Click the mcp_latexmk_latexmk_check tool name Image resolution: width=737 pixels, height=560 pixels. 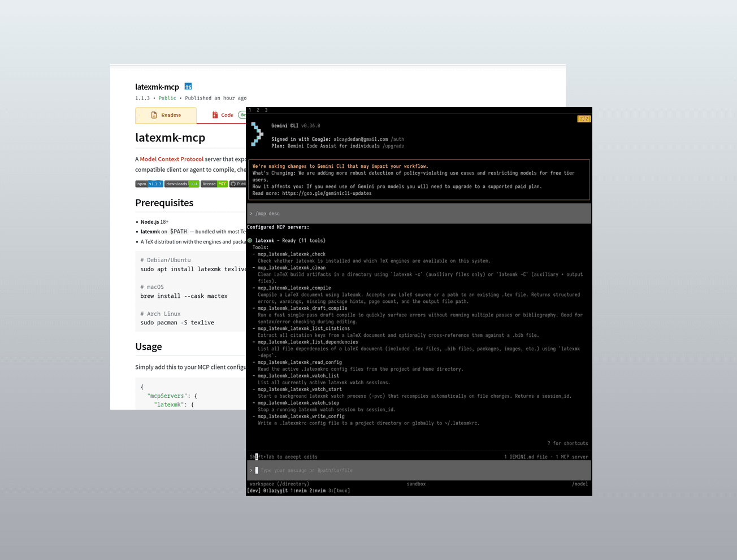tap(292, 254)
